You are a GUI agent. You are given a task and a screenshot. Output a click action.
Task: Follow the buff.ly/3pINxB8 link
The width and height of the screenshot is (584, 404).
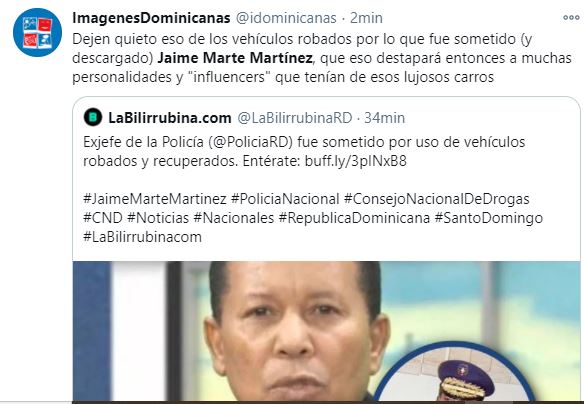356,161
